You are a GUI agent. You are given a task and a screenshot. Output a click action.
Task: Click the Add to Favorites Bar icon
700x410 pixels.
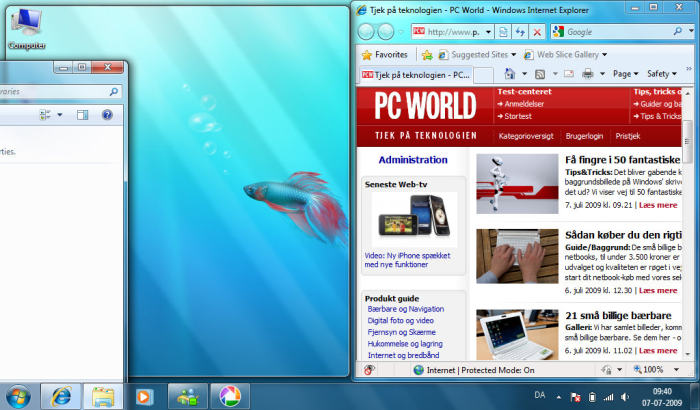click(x=427, y=55)
